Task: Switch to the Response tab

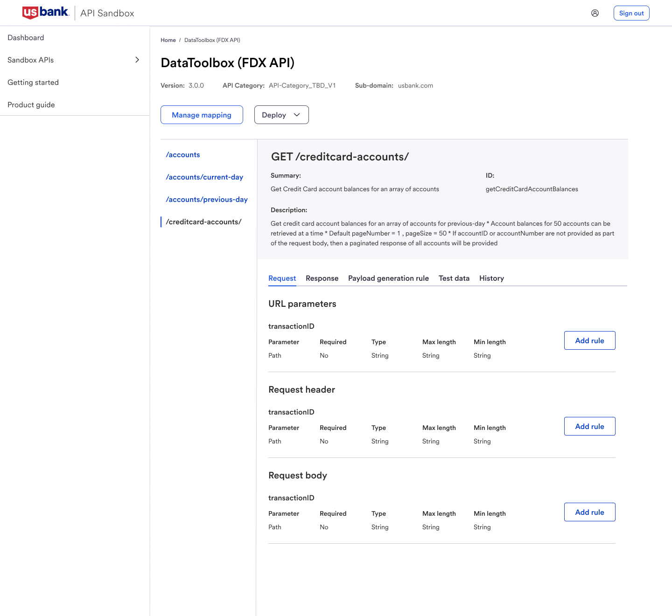Action: (322, 278)
